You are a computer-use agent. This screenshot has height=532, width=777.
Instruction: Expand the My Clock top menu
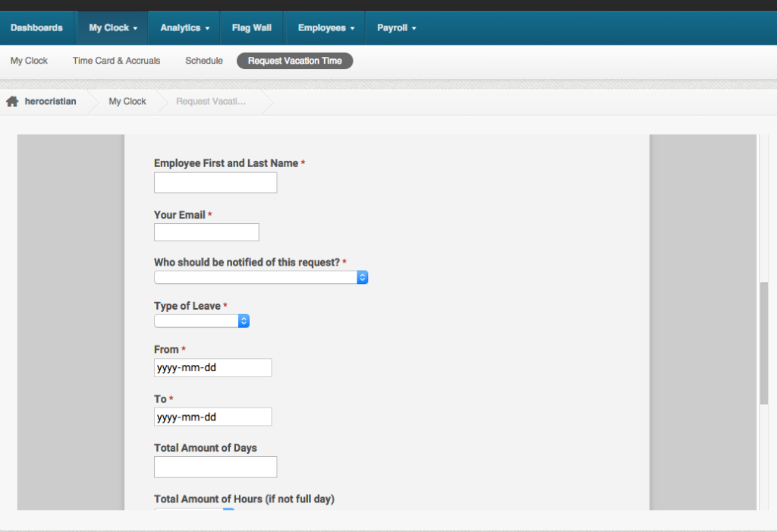[113, 28]
